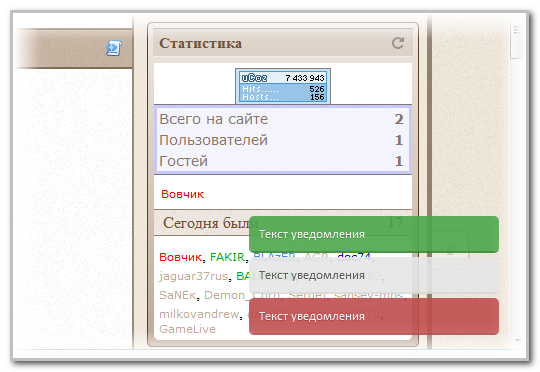Click the page scrollbar thumb
Screen dimensions: 540x372
tap(517, 38)
